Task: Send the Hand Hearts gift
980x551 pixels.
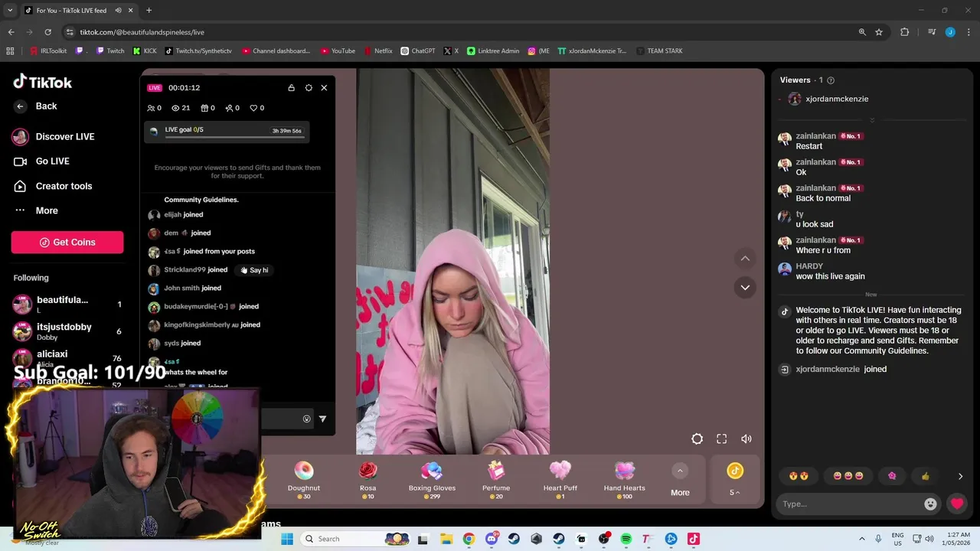Action: (625, 481)
